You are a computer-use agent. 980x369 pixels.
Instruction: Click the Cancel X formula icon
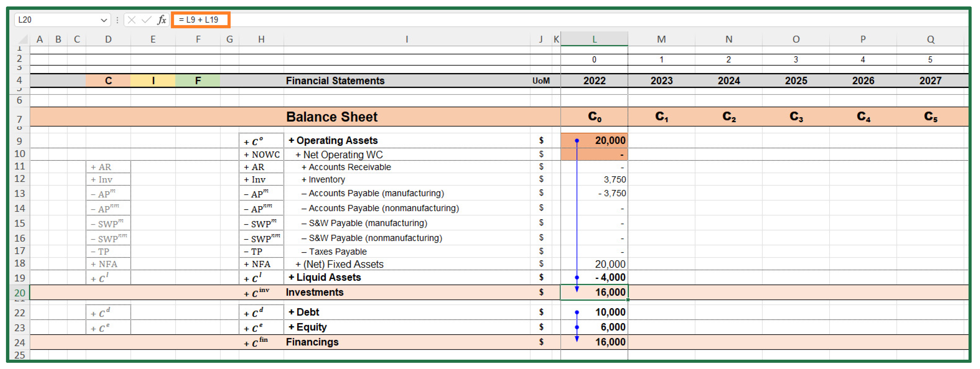click(x=132, y=20)
